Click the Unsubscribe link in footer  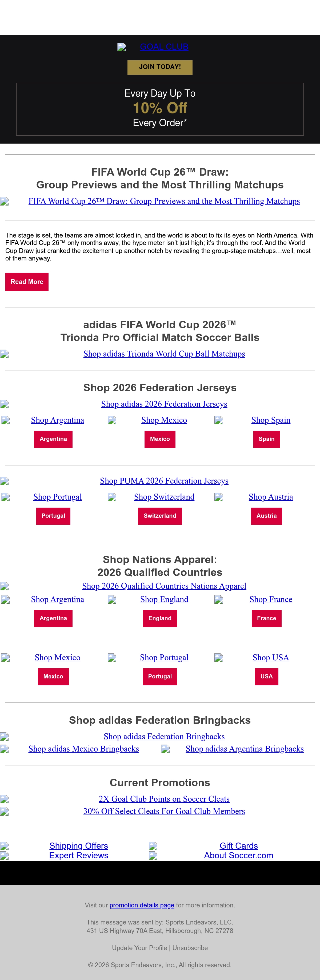pyautogui.click(x=190, y=948)
